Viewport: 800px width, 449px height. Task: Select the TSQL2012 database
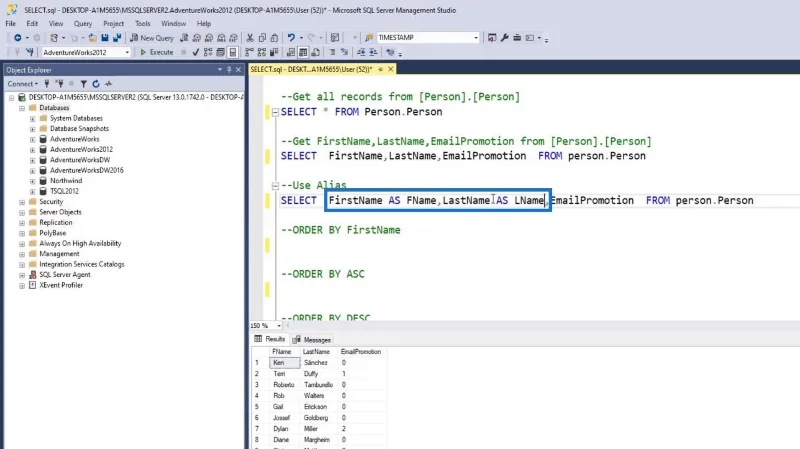(64, 191)
